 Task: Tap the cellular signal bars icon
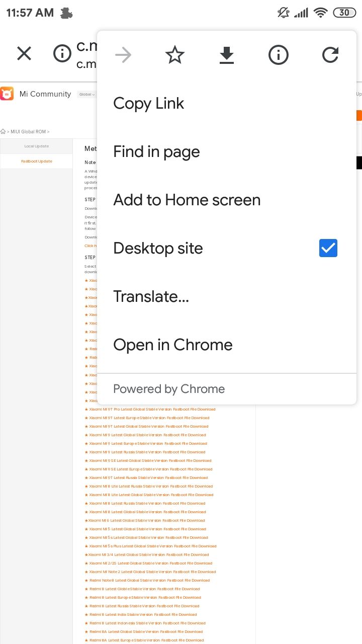coord(301,13)
